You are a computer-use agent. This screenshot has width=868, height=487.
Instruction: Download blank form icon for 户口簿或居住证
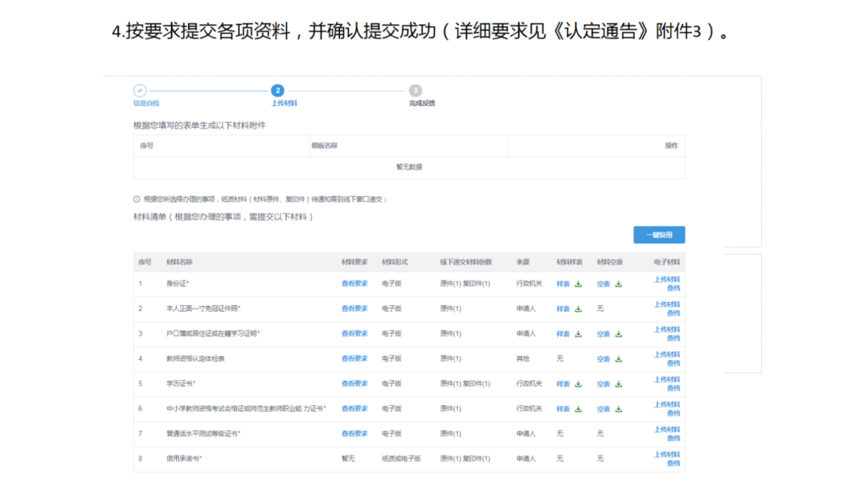618,334
